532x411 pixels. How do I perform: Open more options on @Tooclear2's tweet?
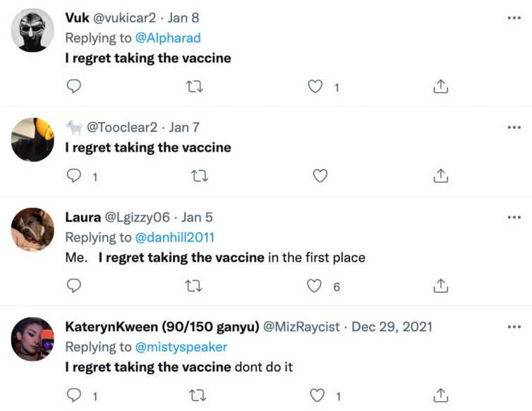(514, 127)
